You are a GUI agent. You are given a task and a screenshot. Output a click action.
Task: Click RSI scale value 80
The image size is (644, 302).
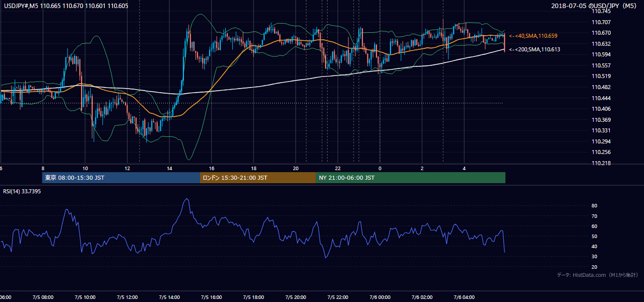click(x=595, y=206)
